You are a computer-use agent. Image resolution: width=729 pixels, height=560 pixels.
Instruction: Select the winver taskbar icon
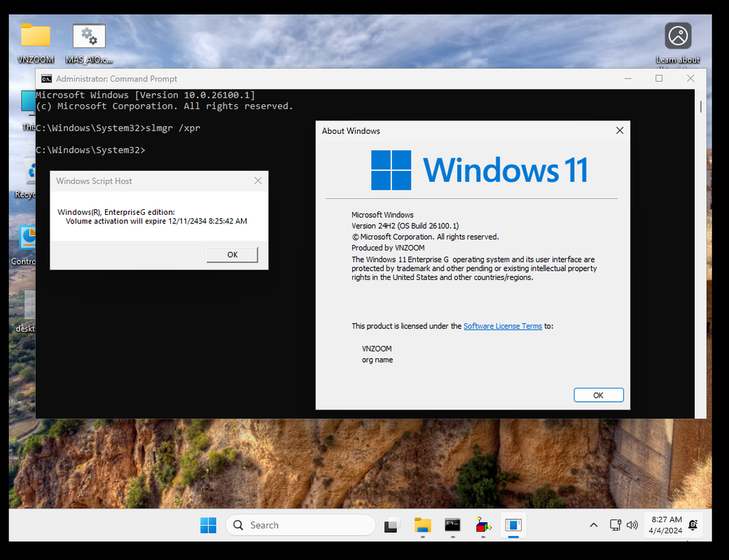(513, 525)
